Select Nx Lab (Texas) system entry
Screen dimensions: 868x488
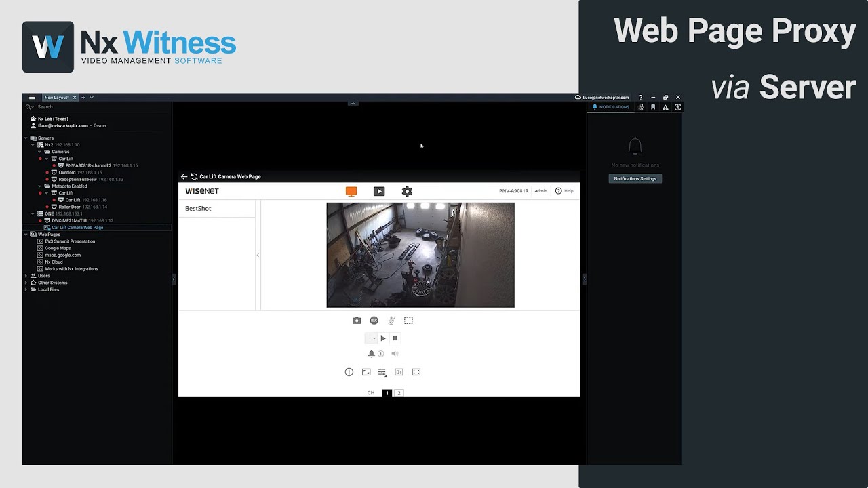pyautogui.click(x=53, y=119)
